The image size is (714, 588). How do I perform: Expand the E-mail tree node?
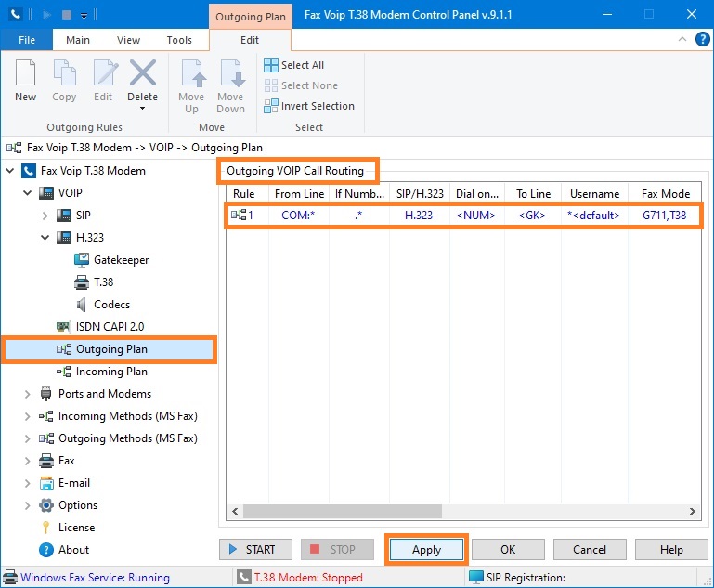27,483
